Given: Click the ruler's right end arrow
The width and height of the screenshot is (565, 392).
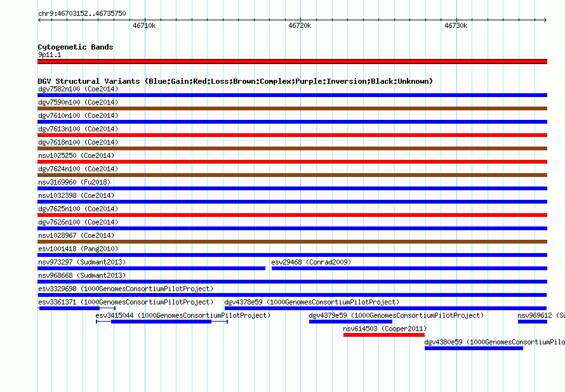Looking at the screenshot, I should click(545, 20).
